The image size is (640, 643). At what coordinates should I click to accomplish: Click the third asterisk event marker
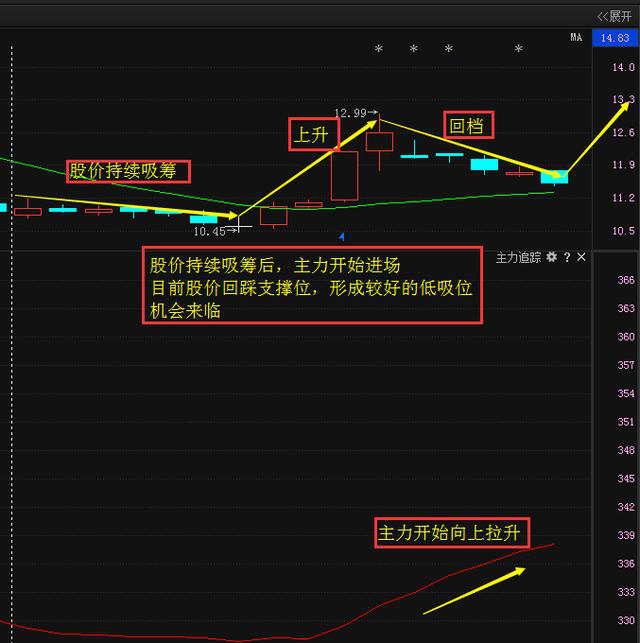tap(448, 49)
